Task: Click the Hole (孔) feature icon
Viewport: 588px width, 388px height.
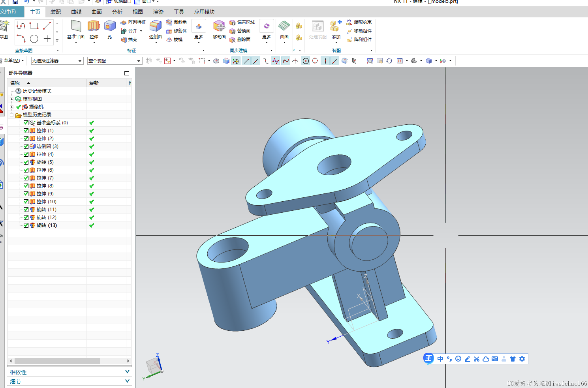Action: tap(109, 26)
